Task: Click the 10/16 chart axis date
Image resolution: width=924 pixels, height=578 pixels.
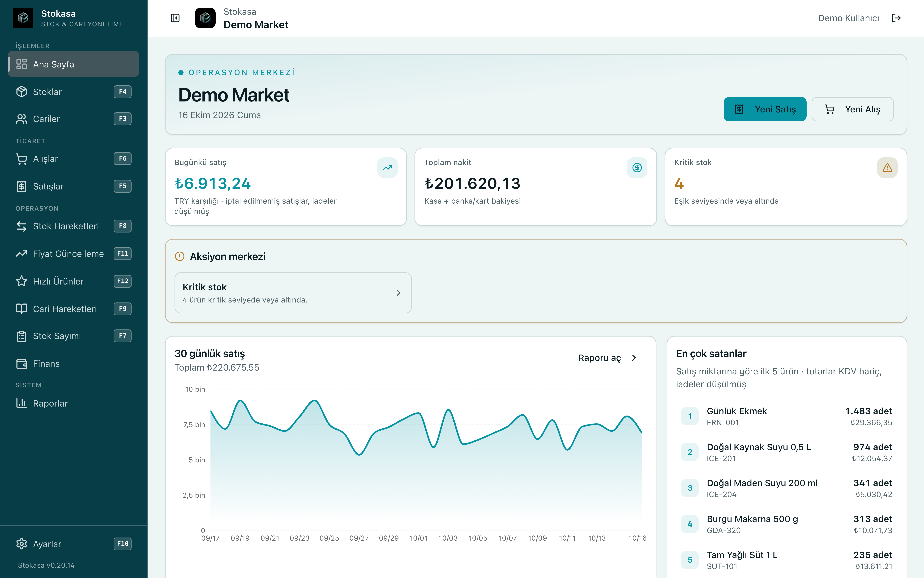Action: 638,538
